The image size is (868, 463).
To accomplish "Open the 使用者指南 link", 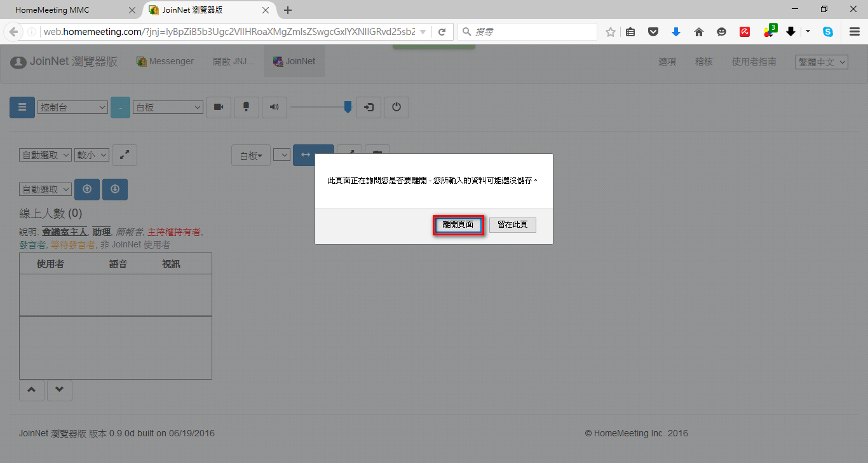I will [x=754, y=62].
